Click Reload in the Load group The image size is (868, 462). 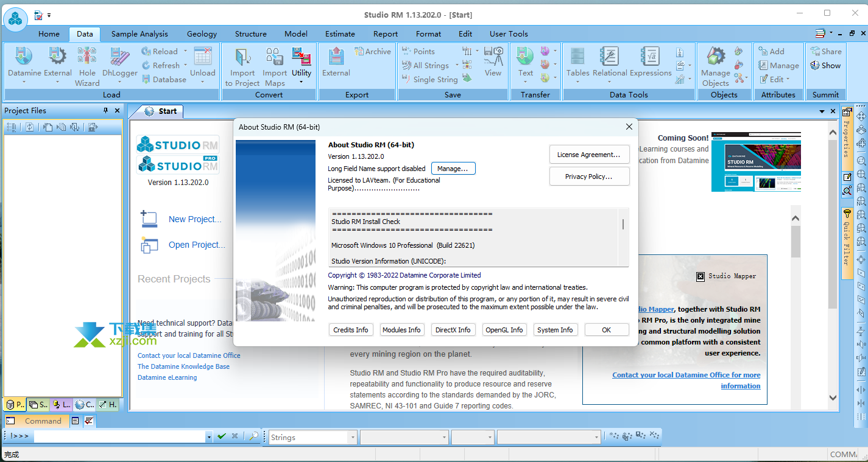pos(160,52)
